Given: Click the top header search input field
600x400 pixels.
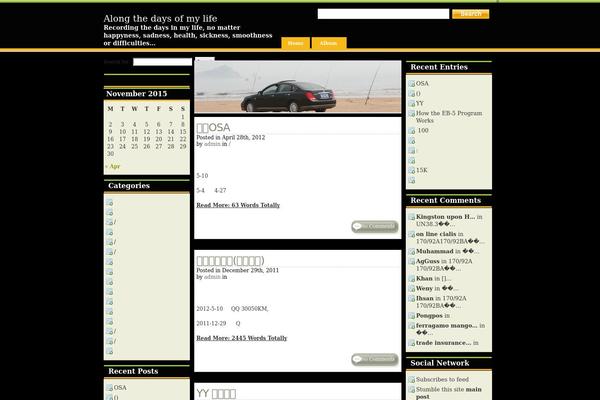Looking at the screenshot, I should click(383, 14).
